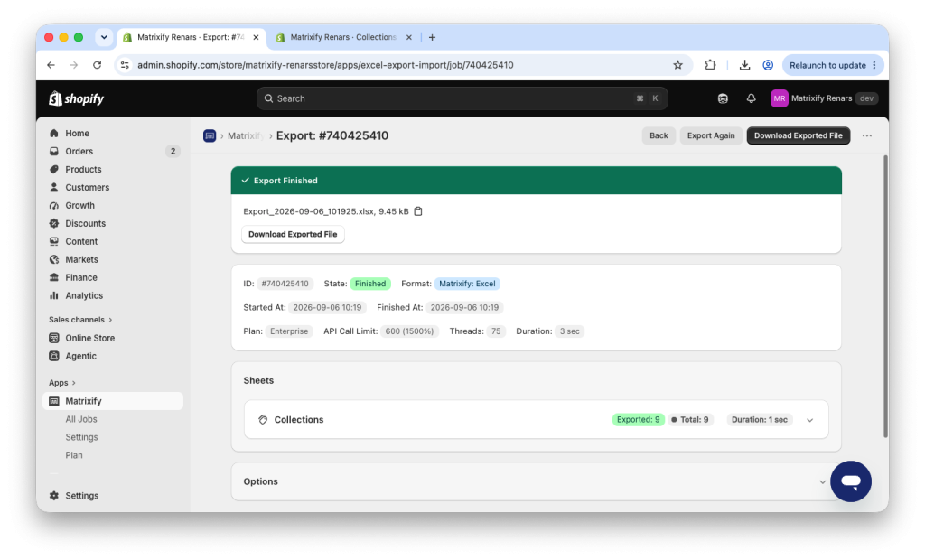Open Chrome profile icon
The height and width of the screenshot is (560, 925).
point(768,65)
